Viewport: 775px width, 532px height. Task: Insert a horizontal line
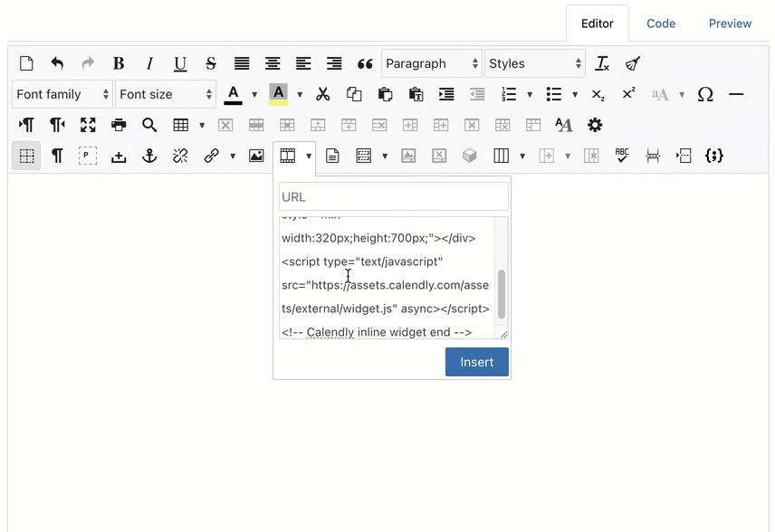tap(736, 94)
